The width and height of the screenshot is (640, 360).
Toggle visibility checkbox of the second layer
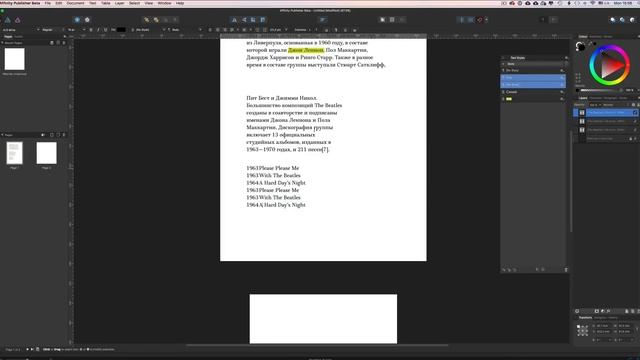[635, 121]
